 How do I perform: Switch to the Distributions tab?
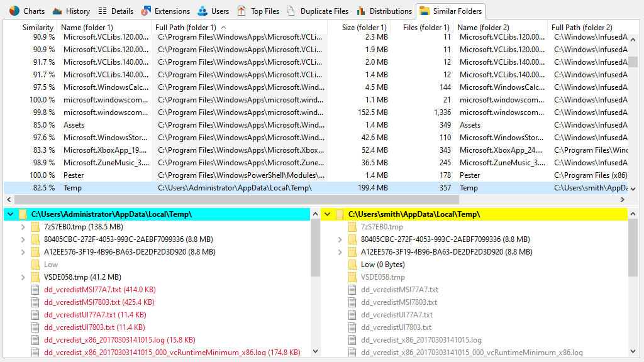(x=384, y=11)
